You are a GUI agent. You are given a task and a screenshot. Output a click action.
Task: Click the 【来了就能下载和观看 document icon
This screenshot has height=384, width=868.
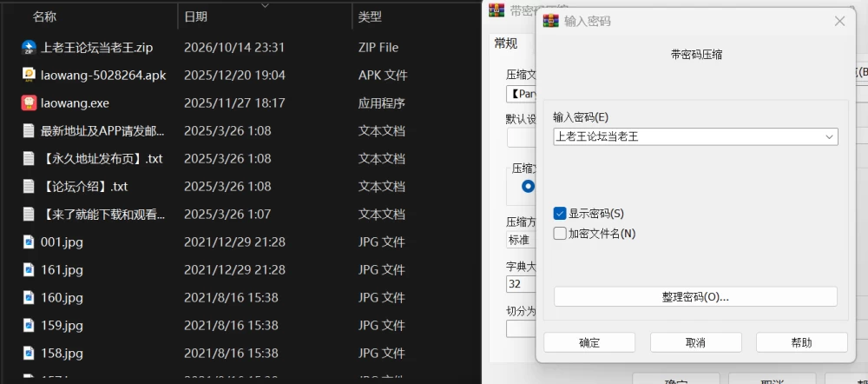coord(29,214)
